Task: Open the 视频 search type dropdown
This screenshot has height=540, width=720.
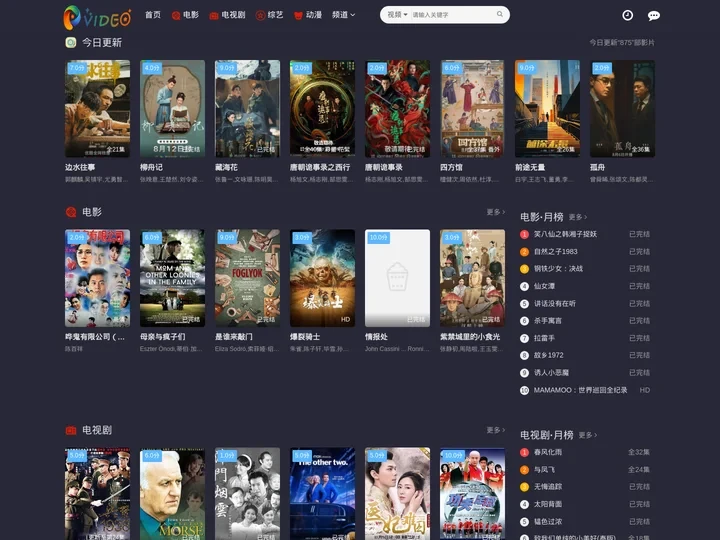Action: click(397, 15)
